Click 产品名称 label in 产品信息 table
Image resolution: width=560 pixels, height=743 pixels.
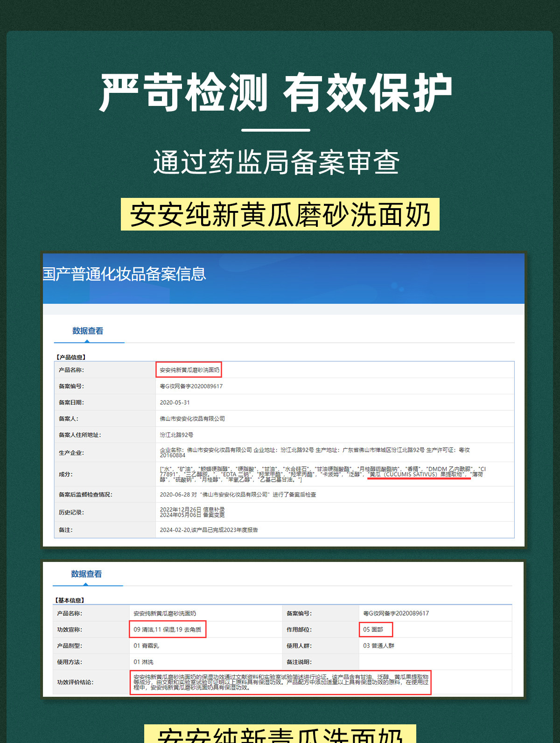[x=71, y=370]
